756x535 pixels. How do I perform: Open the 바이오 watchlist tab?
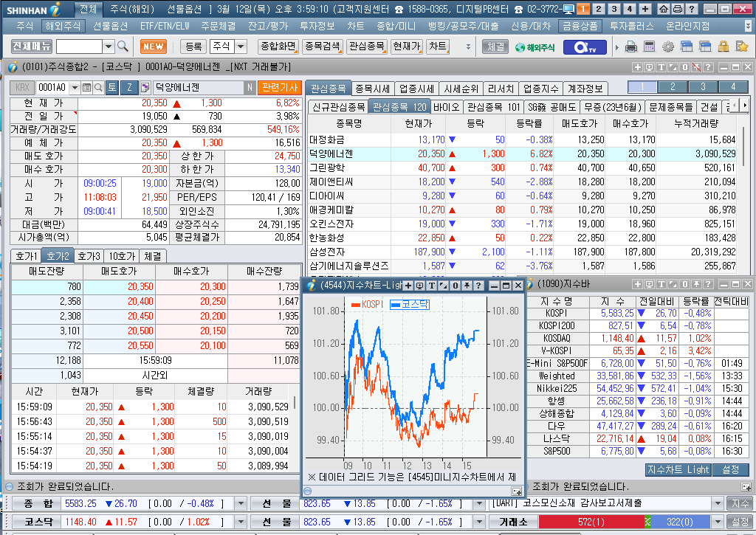coord(446,107)
